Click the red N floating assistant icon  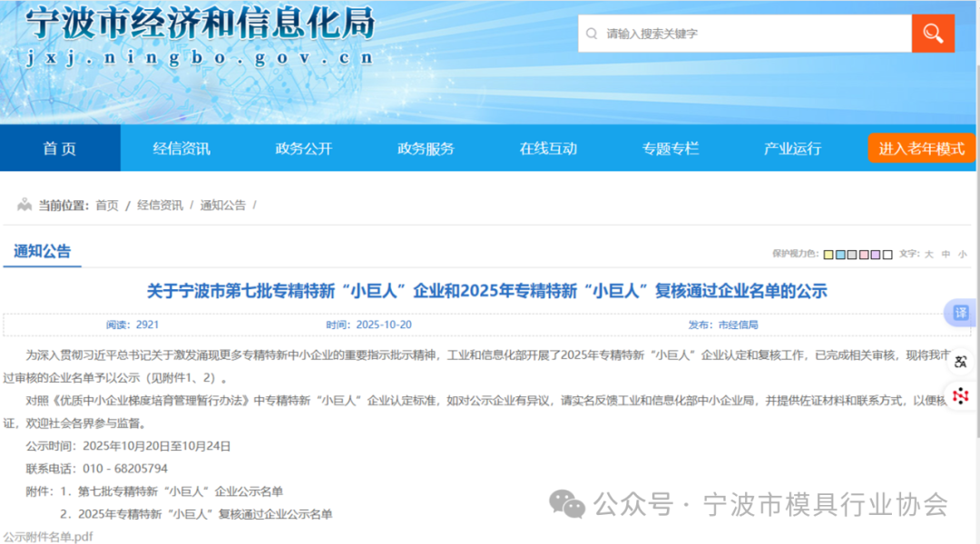(961, 395)
